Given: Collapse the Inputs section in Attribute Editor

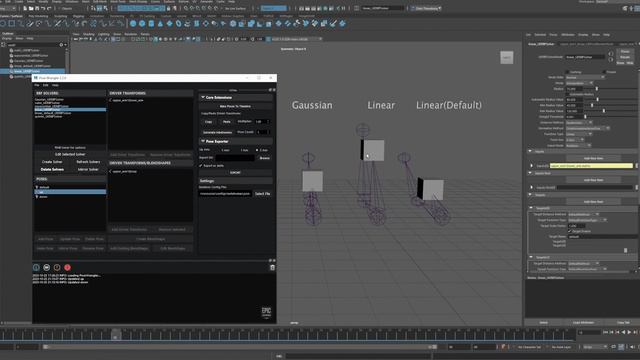Looking at the screenshot, I should (x=530, y=151).
